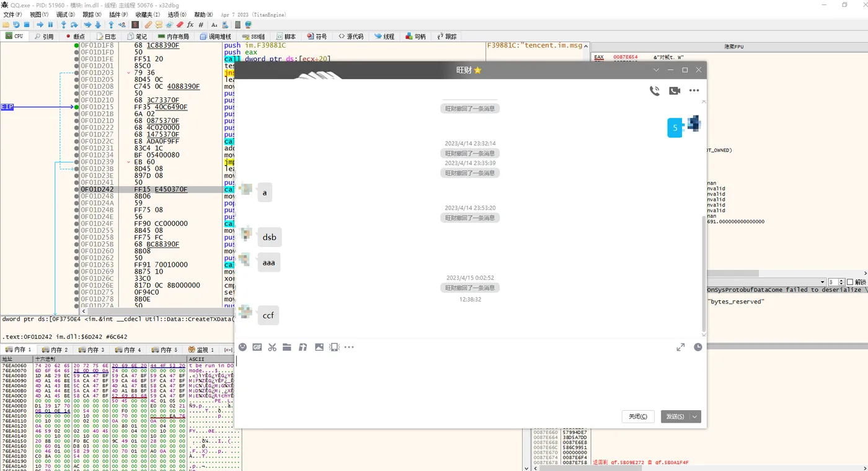Viewport: 868px width, 471px height.
Task: Click the more options ellipsis in chat header
Action: click(x=694, y=91)
